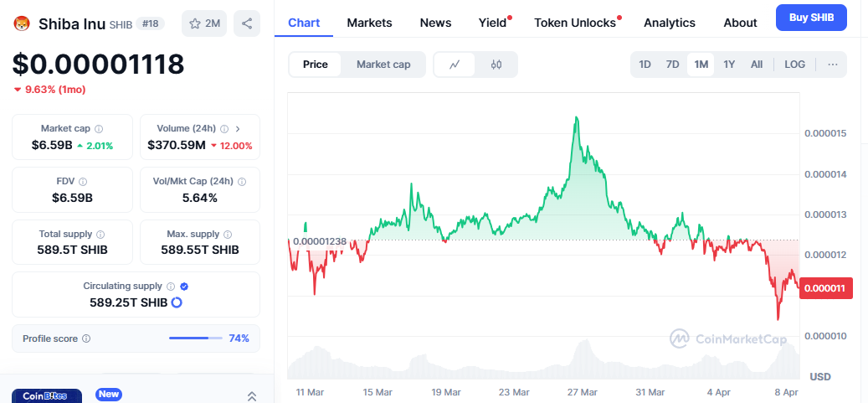Add Shiba Inu to watchlist star
Screen dimensions: 868x403
tap(205, 23)
